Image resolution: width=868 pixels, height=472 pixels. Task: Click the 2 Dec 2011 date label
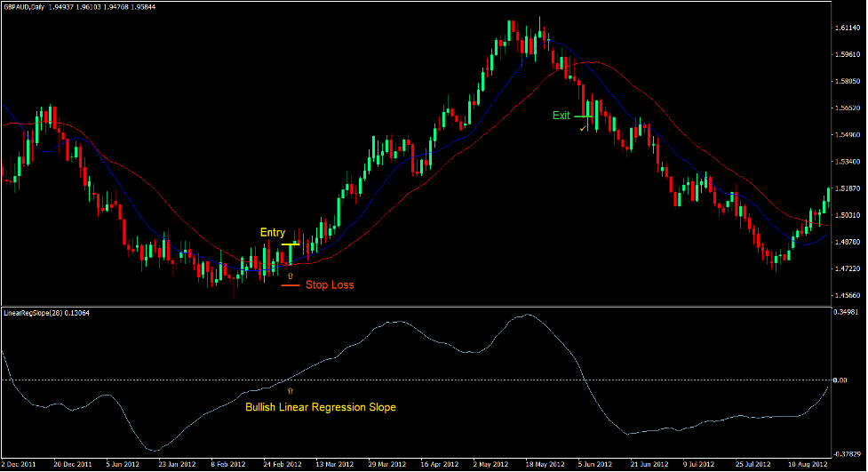20,465
